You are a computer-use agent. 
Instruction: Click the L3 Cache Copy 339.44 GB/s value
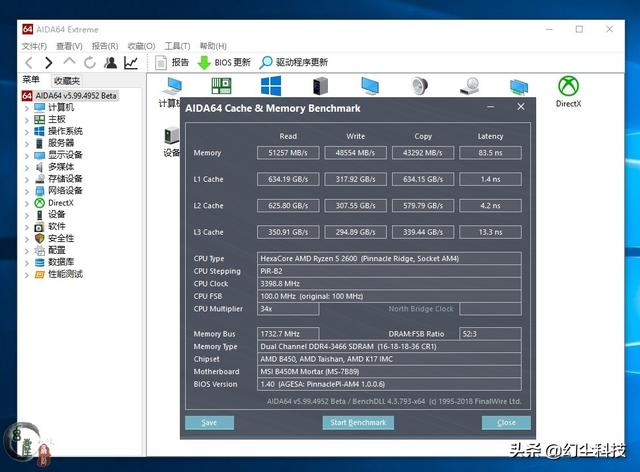click(x=423, y=232)
